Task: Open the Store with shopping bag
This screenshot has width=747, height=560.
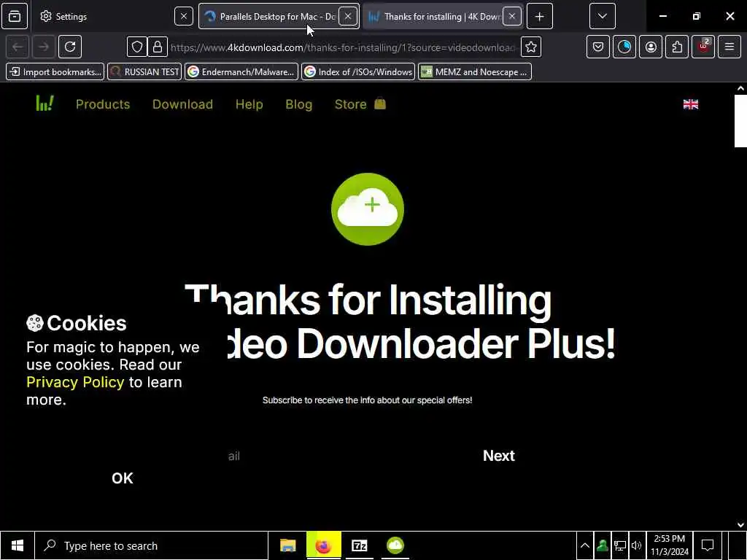Action: click(x=360, y=104)
